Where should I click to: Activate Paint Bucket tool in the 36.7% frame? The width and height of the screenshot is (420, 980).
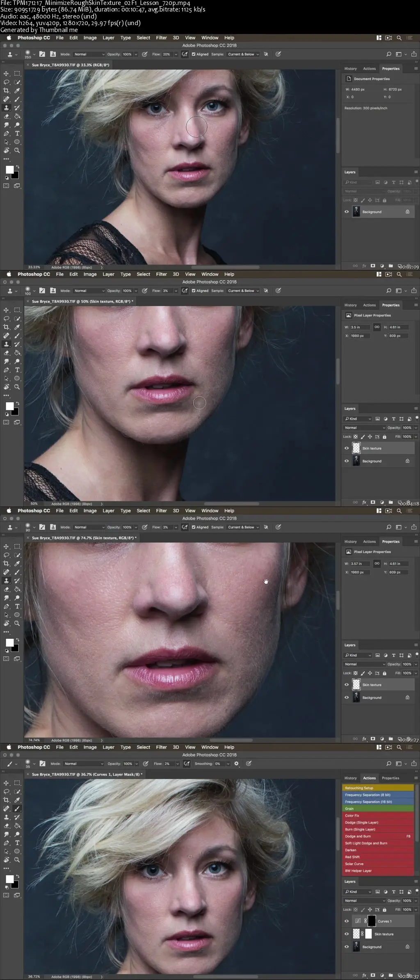click(x=17, y=826)
